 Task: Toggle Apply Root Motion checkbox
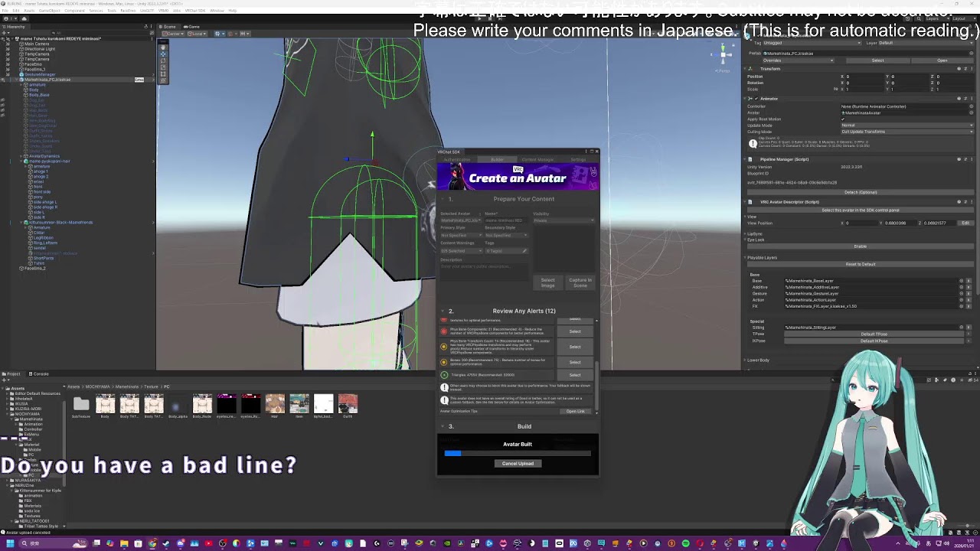click(844, 119)
